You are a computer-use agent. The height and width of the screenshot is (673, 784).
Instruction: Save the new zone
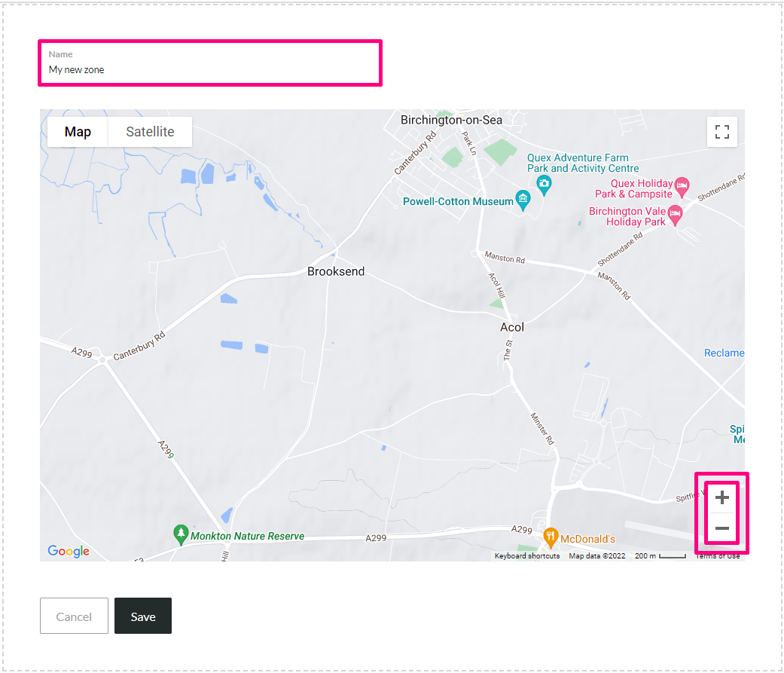click(143, 616)
